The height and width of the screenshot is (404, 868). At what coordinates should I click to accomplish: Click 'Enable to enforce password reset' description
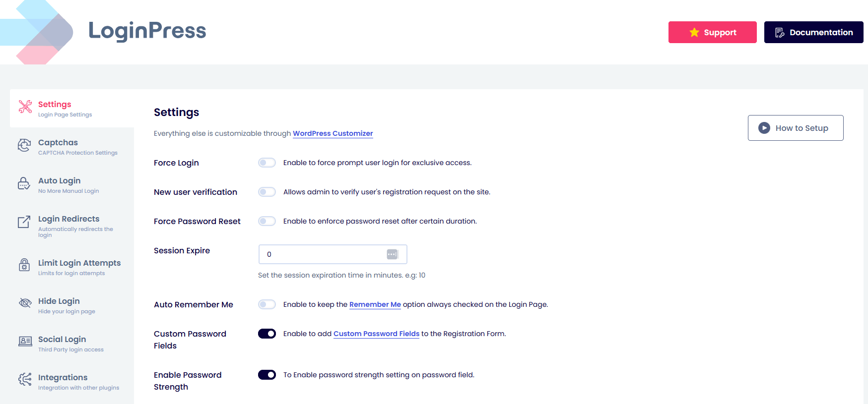[x=380, y=221]
